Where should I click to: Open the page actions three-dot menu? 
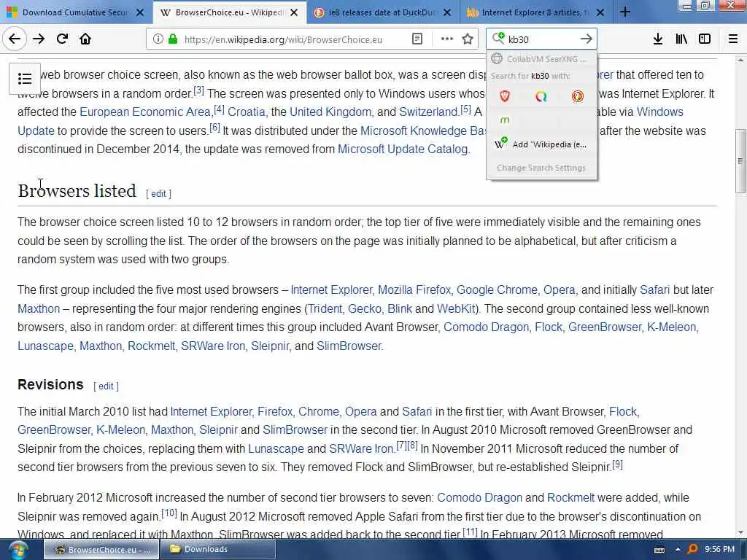tap(447, 39)
